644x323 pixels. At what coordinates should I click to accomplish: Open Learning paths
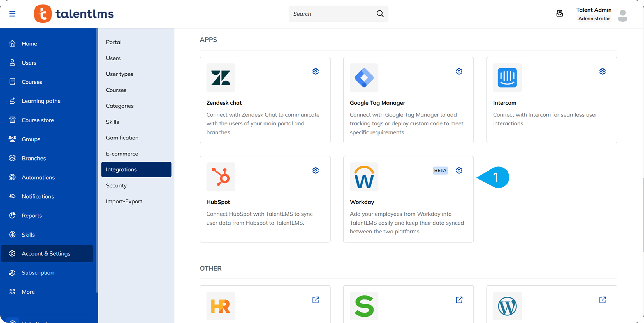[x=47, y=101]
